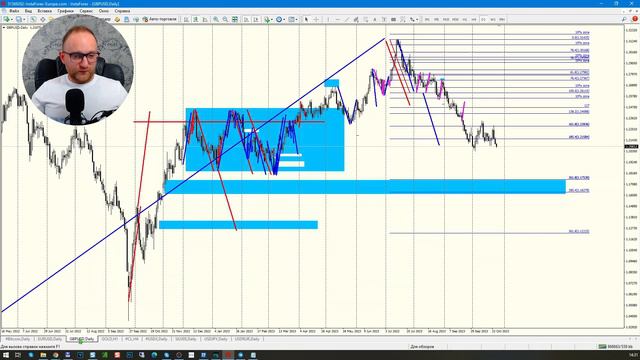
Task: Show the Market Watch panel
Action: point(33,19)
